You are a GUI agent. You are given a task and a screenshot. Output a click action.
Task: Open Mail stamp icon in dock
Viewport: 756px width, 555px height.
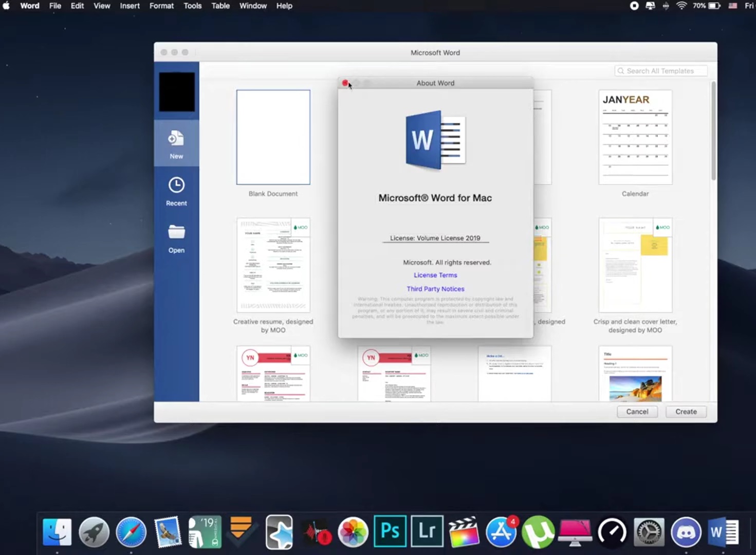point(168,532)
